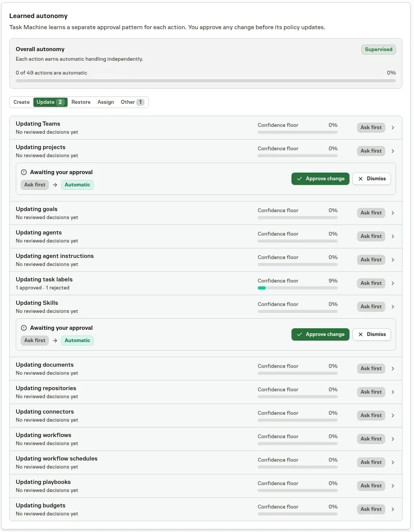414x532 pixels.
Task: Click the info icon beside Updating Skills approval
Action: [24, 328]
